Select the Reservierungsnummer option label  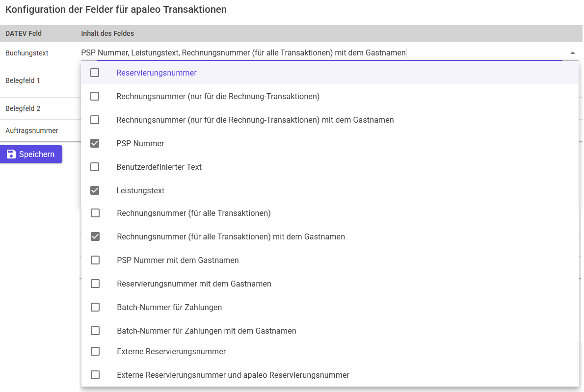point(157,73)
